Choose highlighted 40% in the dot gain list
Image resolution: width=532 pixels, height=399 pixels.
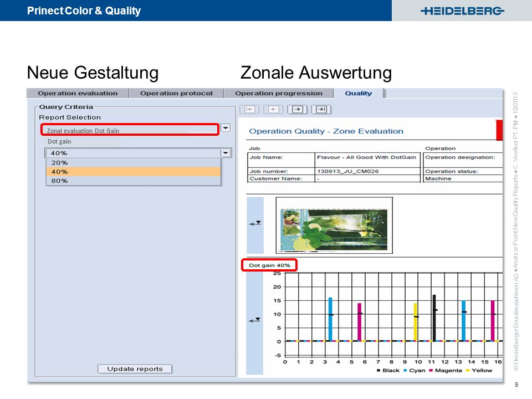[134, 172]
